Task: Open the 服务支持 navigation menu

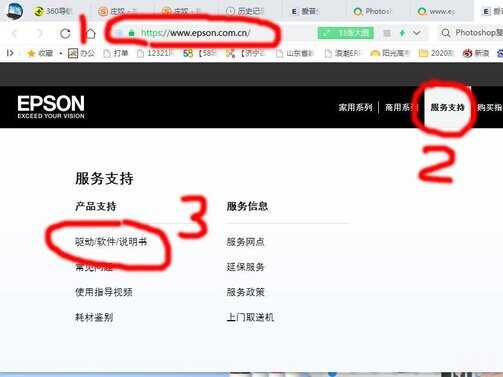Action: (x=447, y=107)
